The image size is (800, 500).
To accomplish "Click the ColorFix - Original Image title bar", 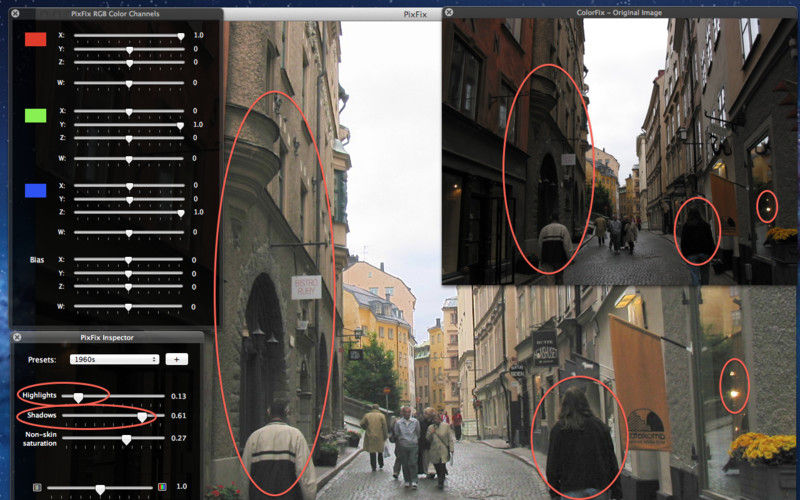I will coord(619,12).
